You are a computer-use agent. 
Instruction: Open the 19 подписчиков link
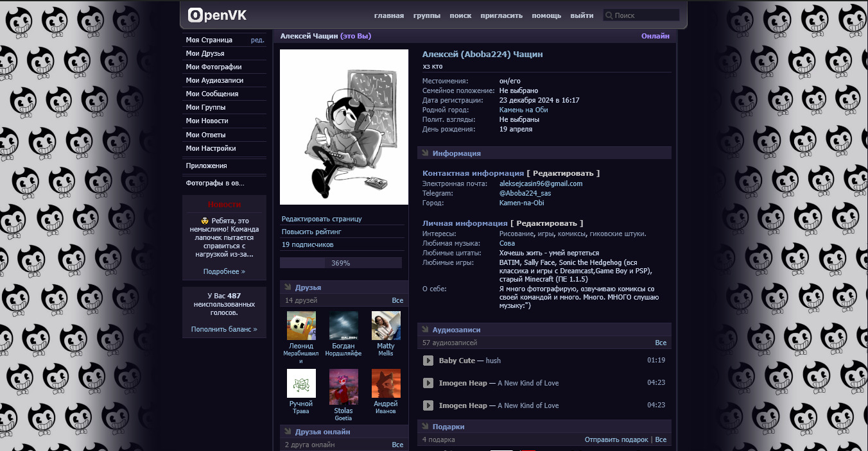[308, 244]
